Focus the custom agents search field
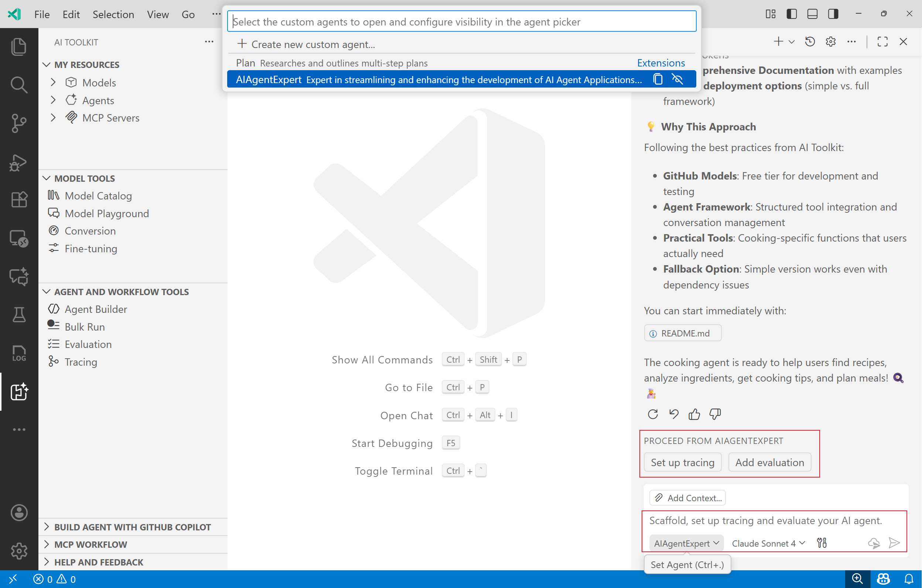 click(461, 21)
